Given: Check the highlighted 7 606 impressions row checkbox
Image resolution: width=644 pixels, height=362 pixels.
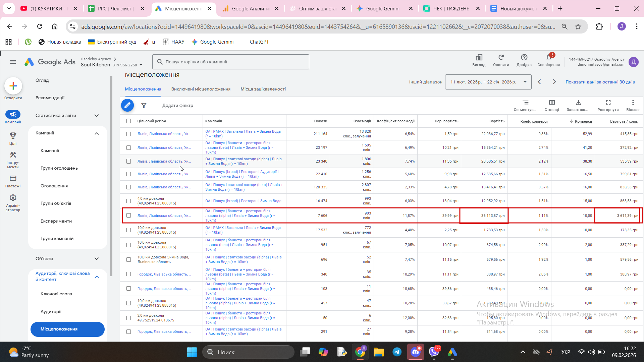Looking at the screenshot, I should coord(128,216).
